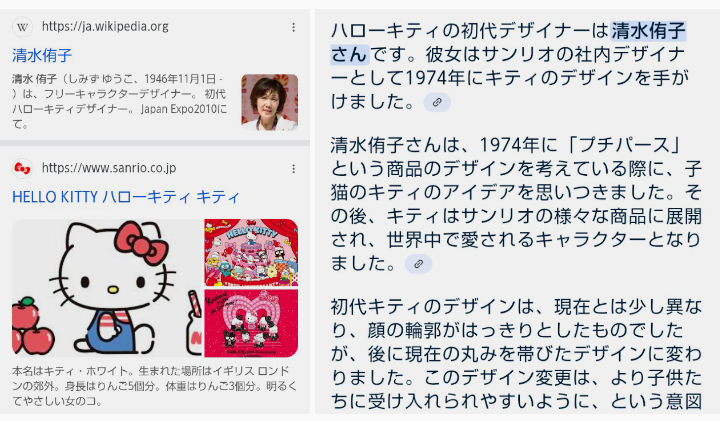Open the portrait photo of 清水侑子
The height and width of the screenshot is (421, 720).
tap(270, 102)
